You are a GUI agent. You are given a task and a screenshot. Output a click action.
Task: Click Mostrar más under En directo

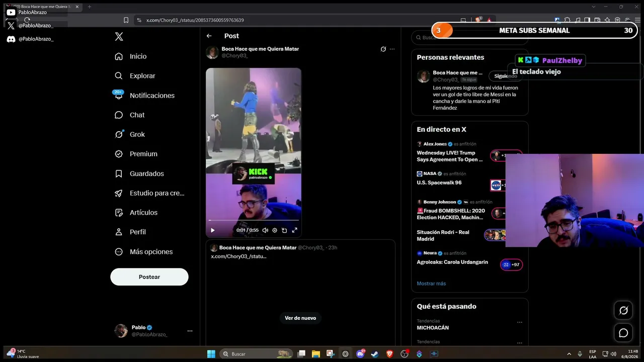pos(431,284)
